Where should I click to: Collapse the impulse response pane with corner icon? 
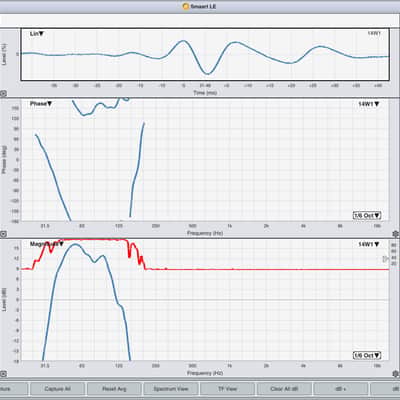3,94
